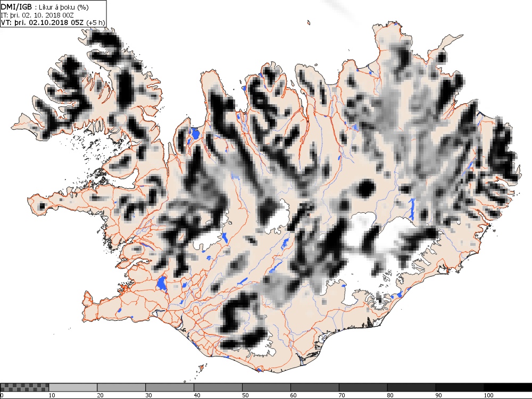Click the 'VT: þri. 02.10.2018 05Z' line
This screenshot has width=532, height=399.
43,23
